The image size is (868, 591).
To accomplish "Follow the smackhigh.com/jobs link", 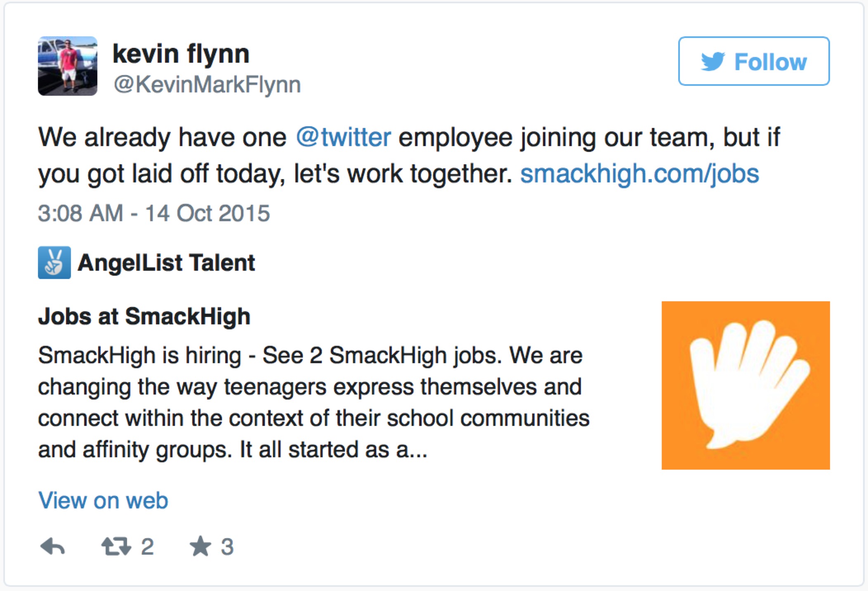I will 639,173.
